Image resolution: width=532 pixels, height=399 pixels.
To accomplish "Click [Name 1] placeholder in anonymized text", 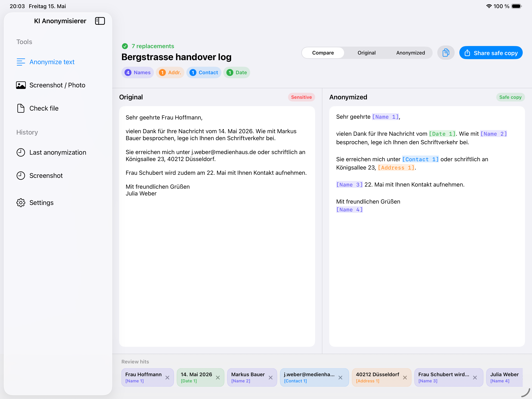I will click(x=385, y=117).
